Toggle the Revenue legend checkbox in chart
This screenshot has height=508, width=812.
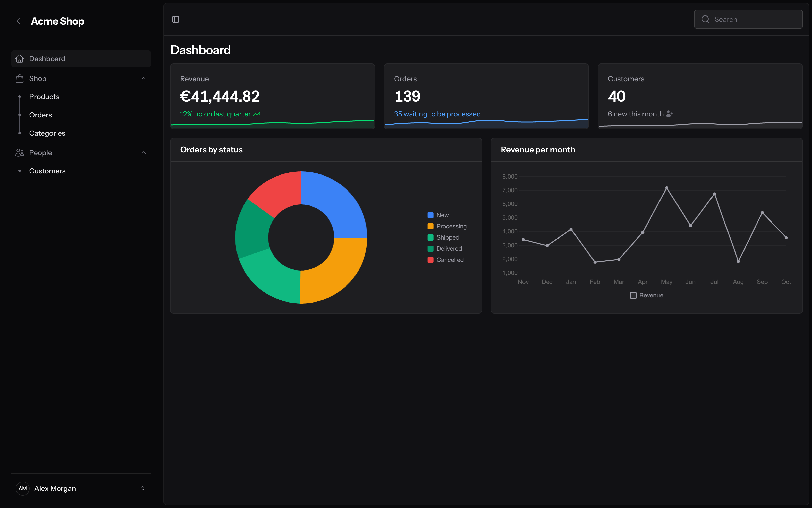pos(633,296)
